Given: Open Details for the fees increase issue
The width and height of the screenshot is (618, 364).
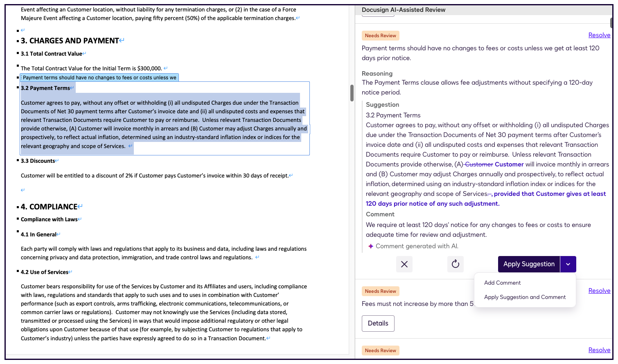Looking at the screenshot, I should coord(378,324).
